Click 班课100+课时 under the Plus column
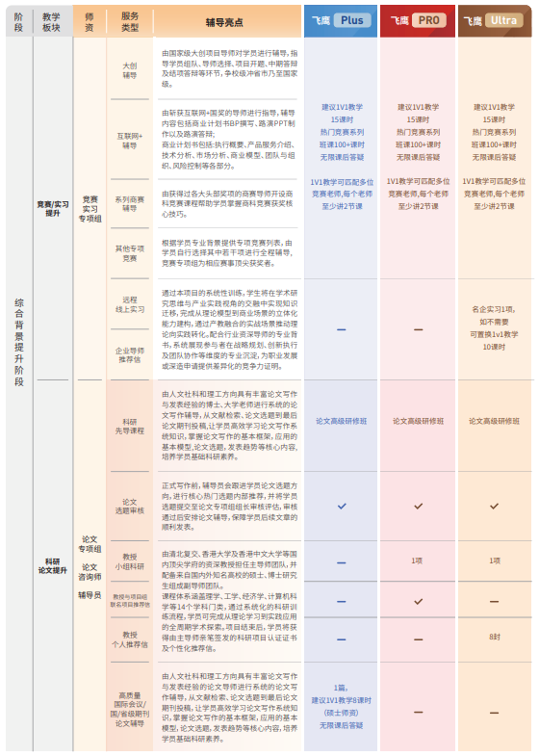This screenshot has width=539, height=756. pos(342,144)
